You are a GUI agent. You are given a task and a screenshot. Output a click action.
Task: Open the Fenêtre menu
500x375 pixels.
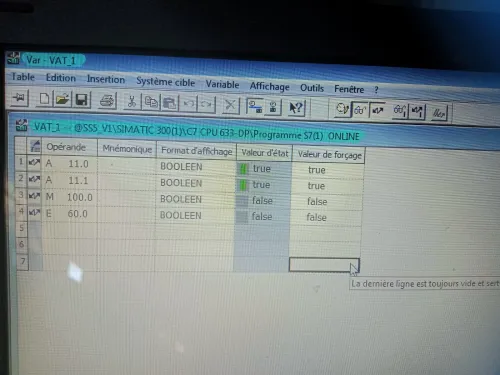[349, 89]
